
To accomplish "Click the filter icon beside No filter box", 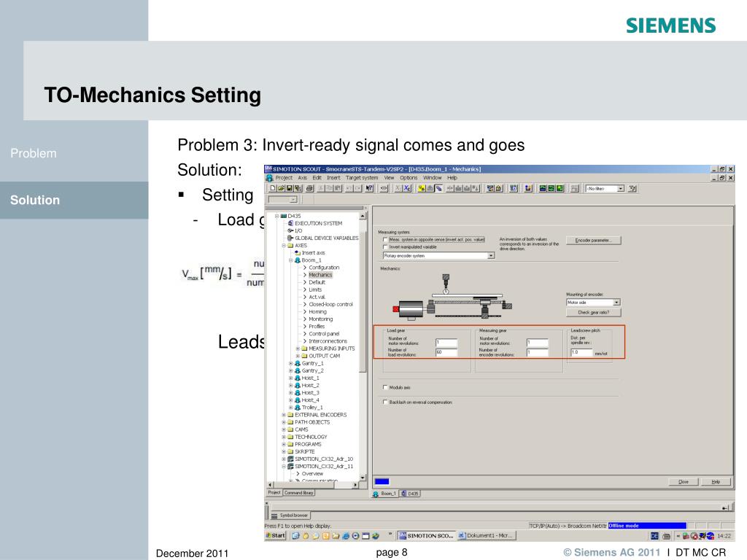I will click(632, 189).
